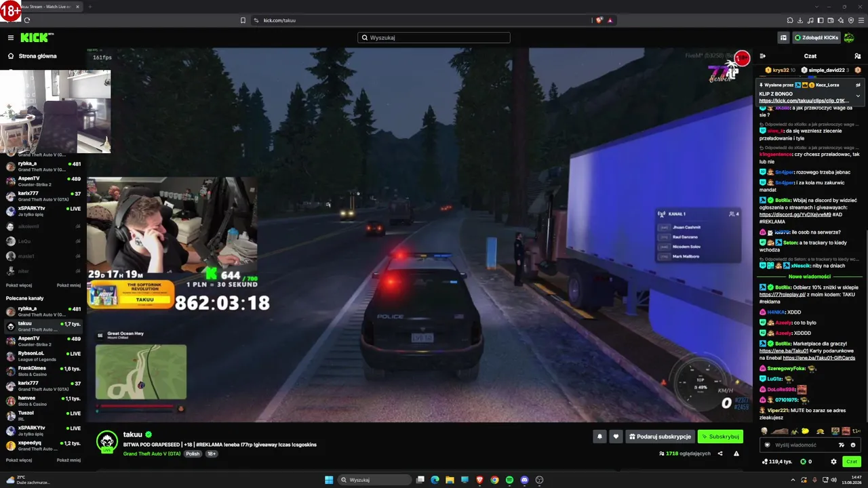Open the Brave wallet icon

tap(831, 20)
